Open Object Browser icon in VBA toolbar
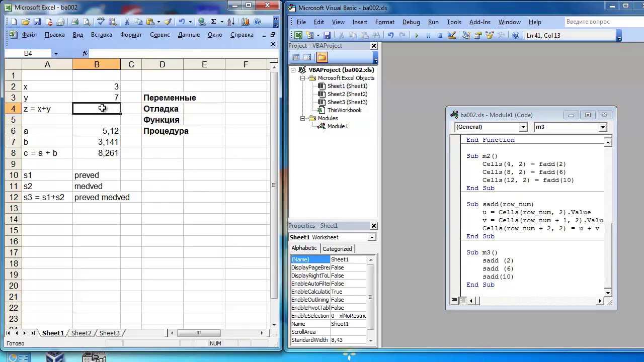The height and width of the screenshot is (362, 644). point(489,35)
